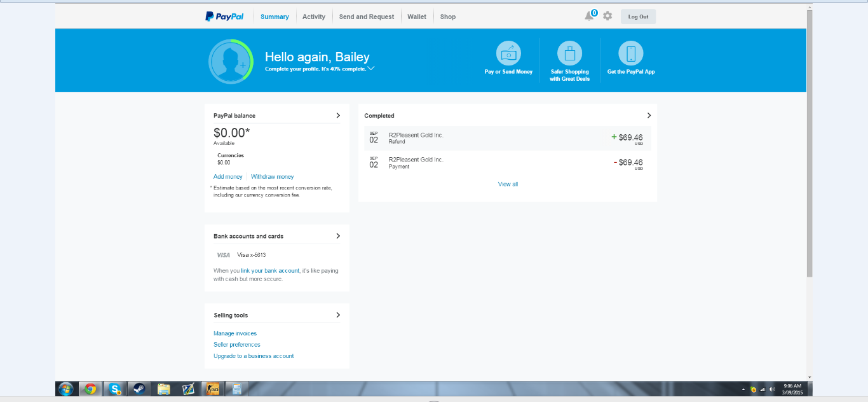Click the Visa card logo
The image size is (868, 402).
(223, 254)
